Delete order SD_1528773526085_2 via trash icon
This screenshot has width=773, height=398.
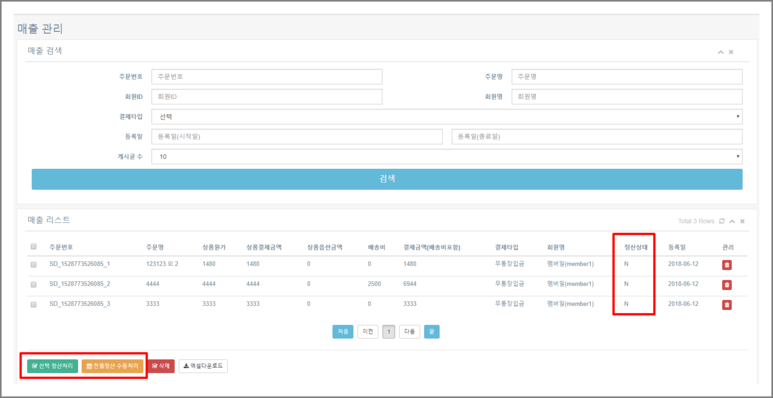[727, 285]
